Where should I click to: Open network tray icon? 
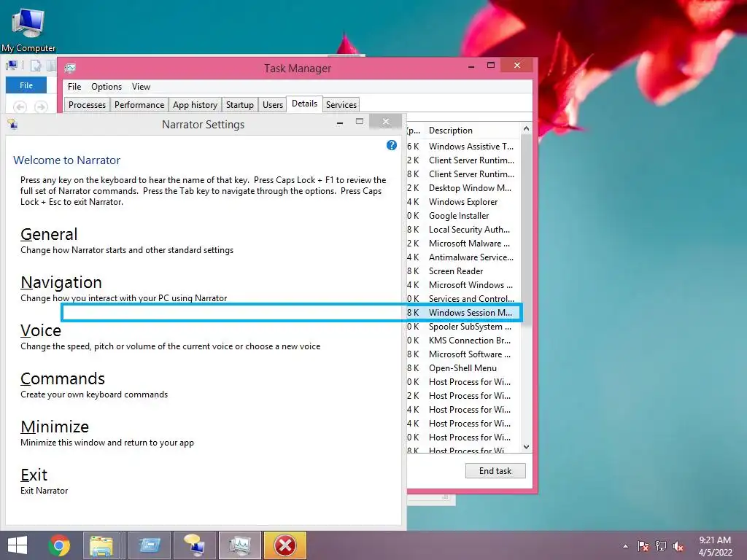661,546
